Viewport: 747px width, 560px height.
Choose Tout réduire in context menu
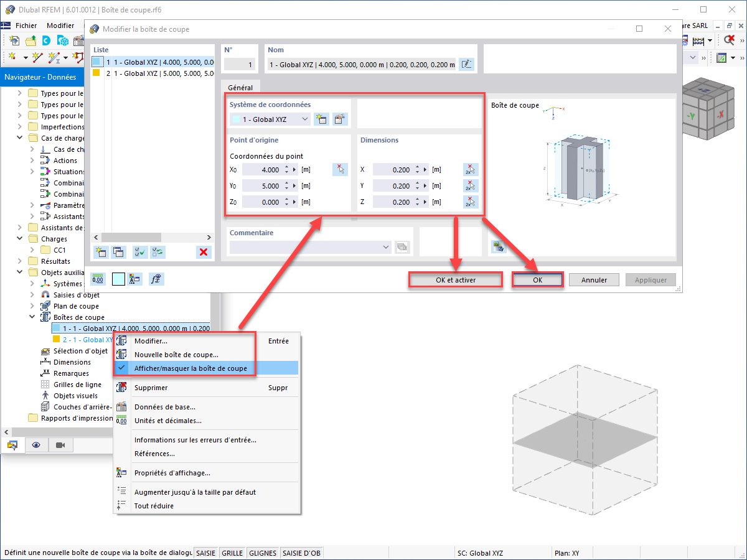click(206, 506)
